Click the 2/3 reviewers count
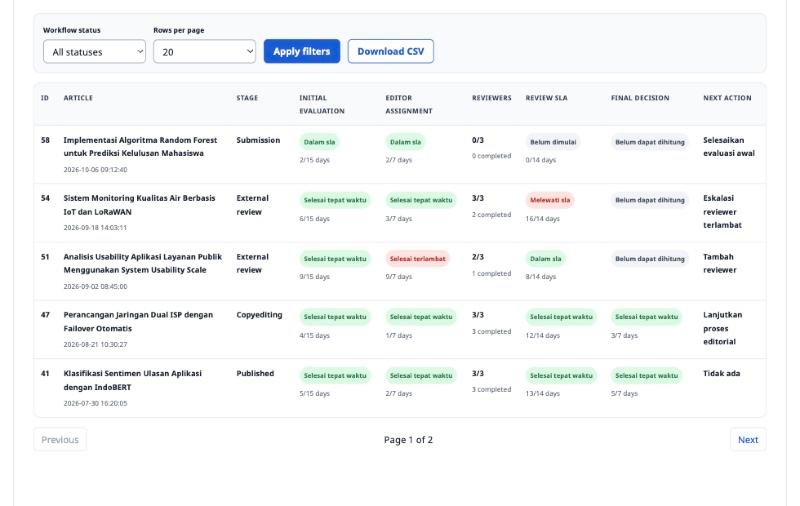 478,257
